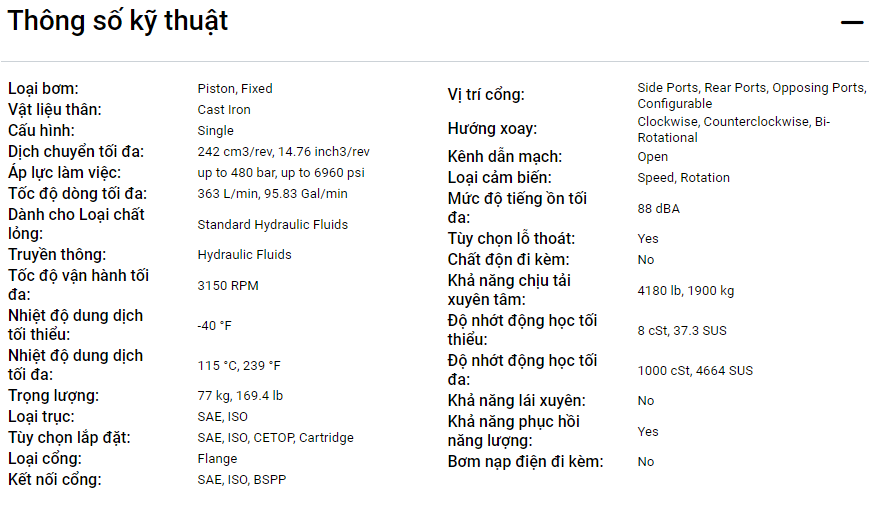
Task: Click the Thông số kỹ thuật heading
Action: [118, 20]
